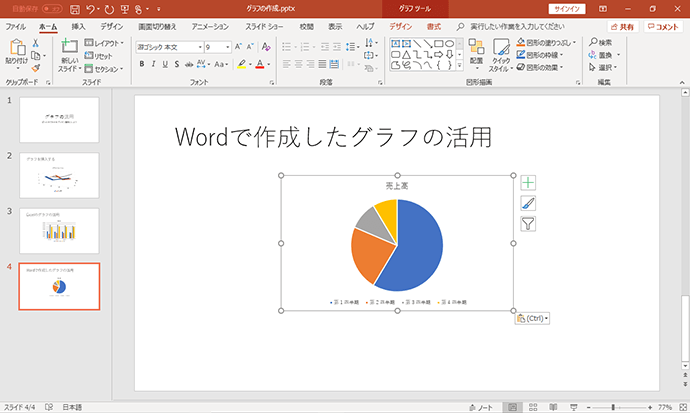Expand the font name dropdown

click(200, 47)
